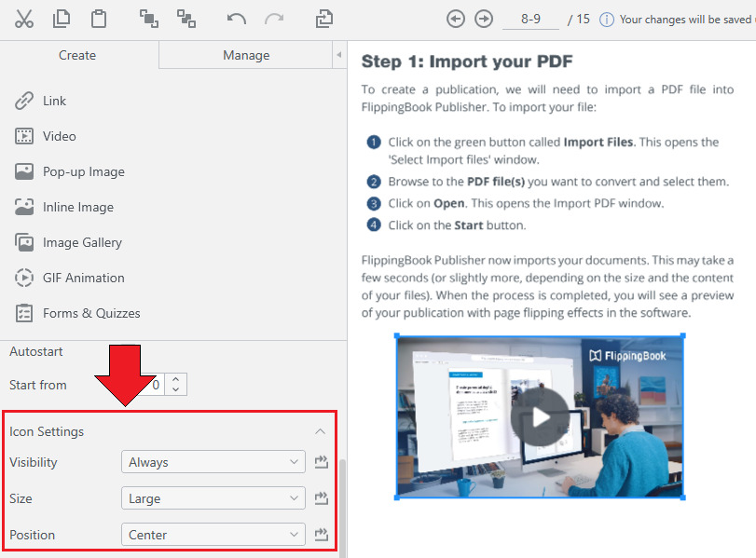Decrease the Start from value

pos(176,389)
